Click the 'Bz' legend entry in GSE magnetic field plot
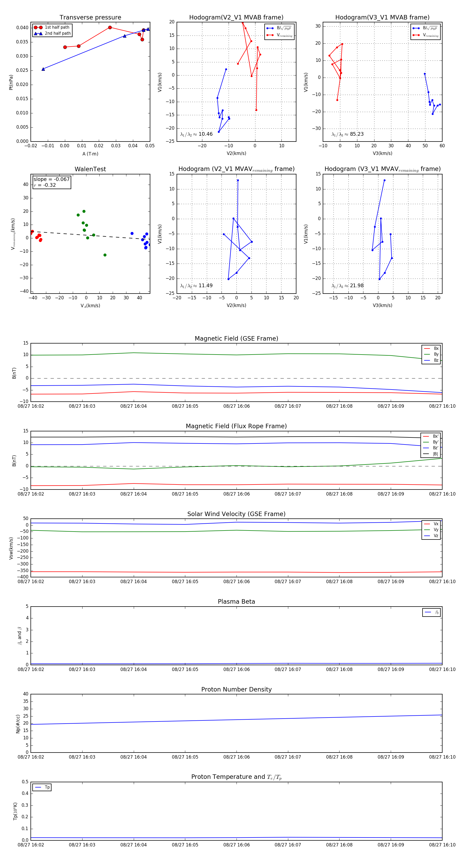Screen dimensions: 473x868 431,361
